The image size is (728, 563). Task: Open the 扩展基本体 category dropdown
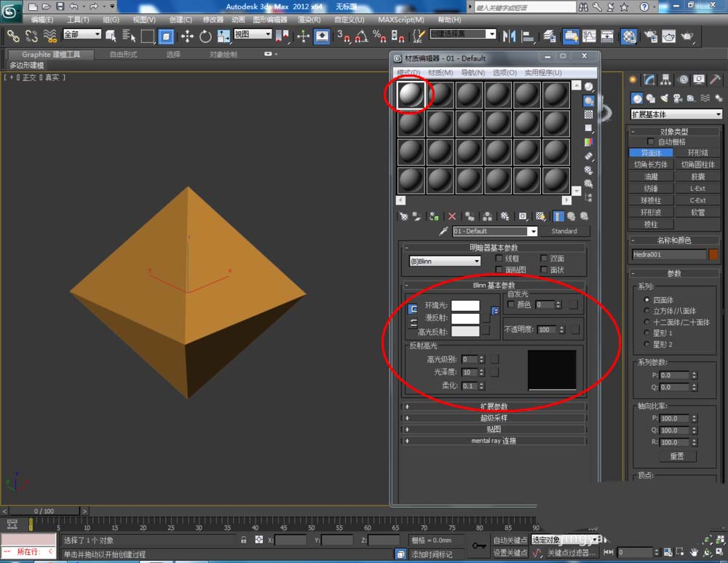tap(676, 114)
